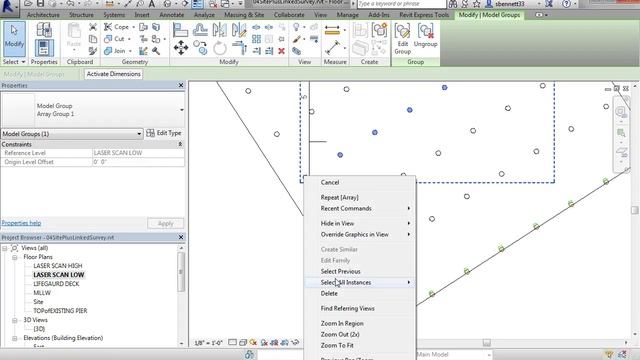
Task: Open the Properties help link
Action: point(21,223)
